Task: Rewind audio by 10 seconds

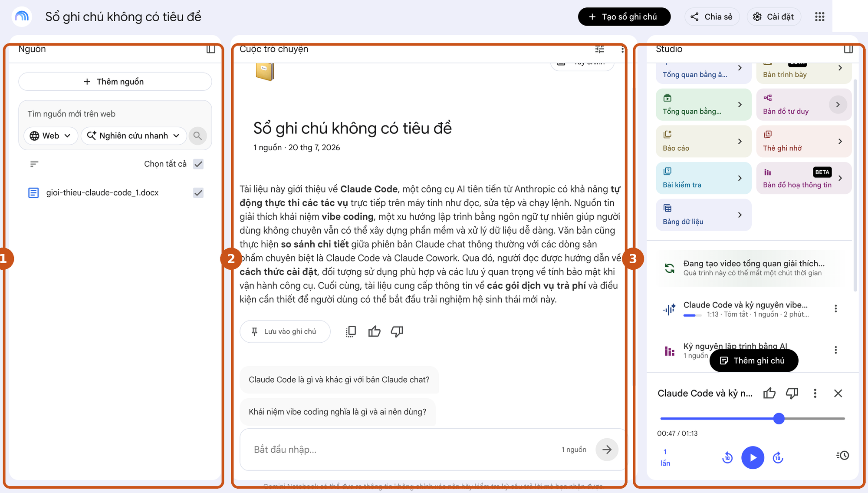Action: pos(727,457)
